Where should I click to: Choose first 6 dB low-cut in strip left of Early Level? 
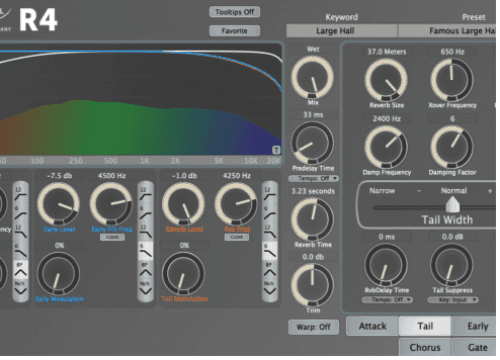click(x=21, y=213)
